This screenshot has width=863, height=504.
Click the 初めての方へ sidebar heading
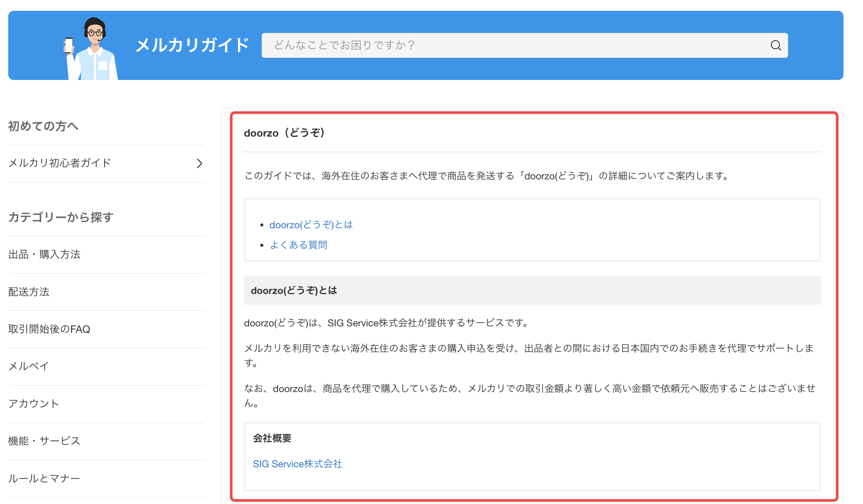pos(43,126)
